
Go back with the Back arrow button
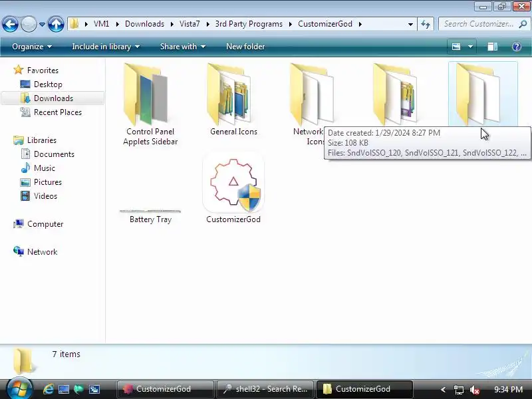(10, 25)
